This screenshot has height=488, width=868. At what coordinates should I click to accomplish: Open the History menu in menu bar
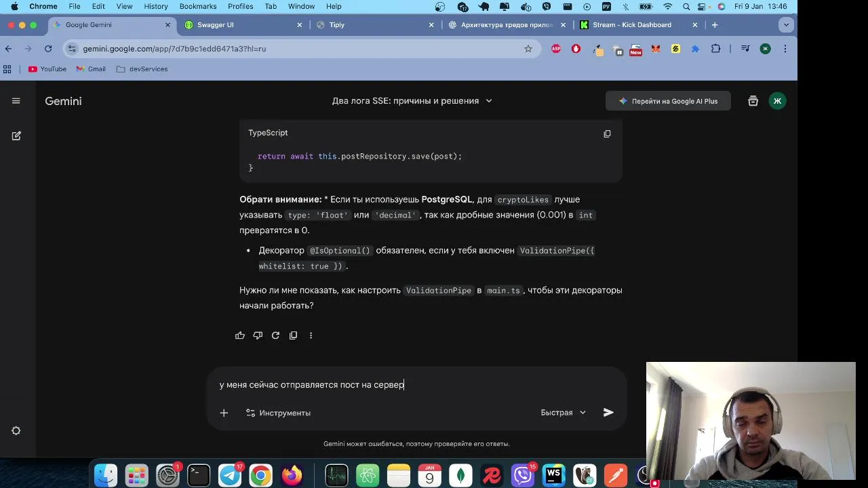pos(156,6)
